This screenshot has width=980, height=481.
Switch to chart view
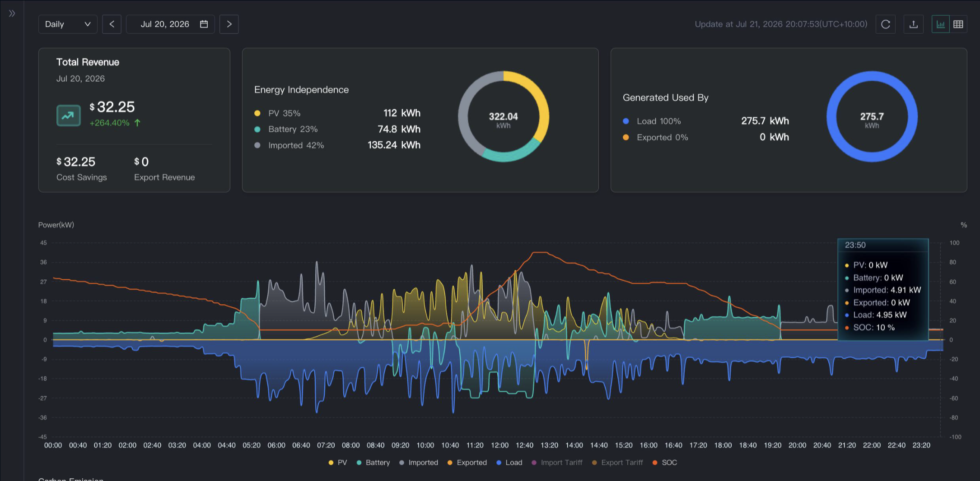941,24
